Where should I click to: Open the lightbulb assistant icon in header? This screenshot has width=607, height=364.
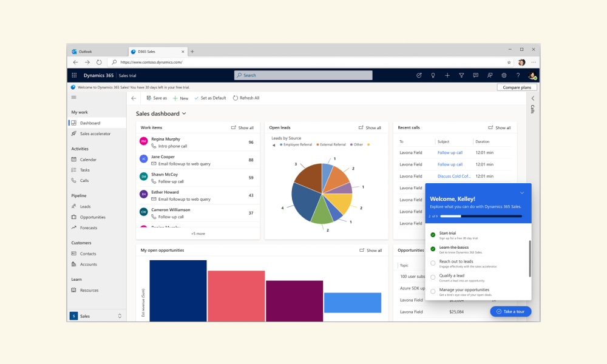pos(433,75)
